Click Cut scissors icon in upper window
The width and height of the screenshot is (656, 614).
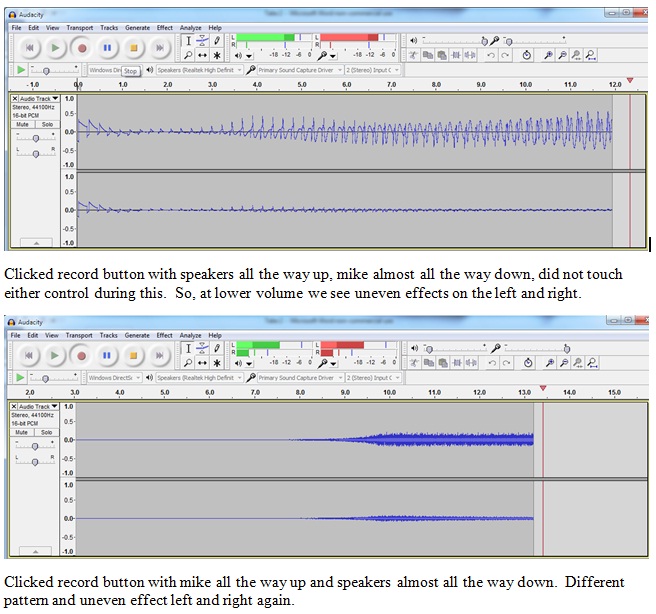(x=413, y=55)
